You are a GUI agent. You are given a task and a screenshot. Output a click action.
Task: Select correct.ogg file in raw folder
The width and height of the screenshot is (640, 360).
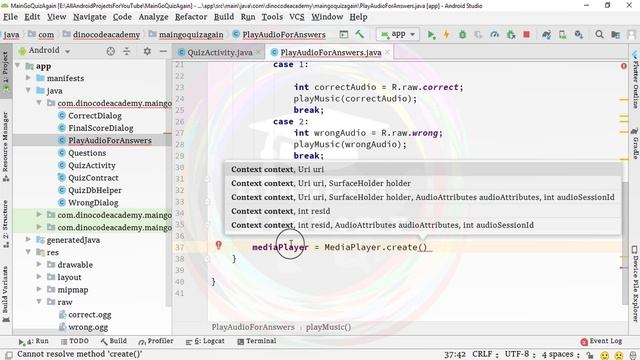pos(90,315)
